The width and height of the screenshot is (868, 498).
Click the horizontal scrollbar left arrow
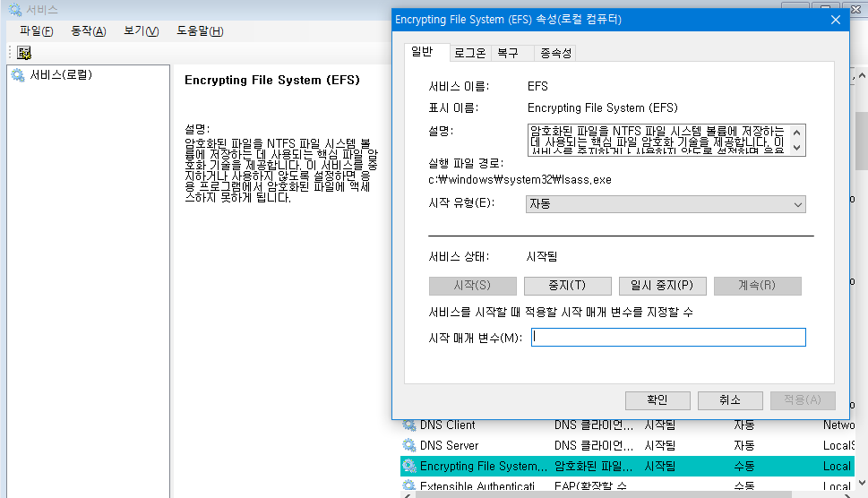[406, 494]
